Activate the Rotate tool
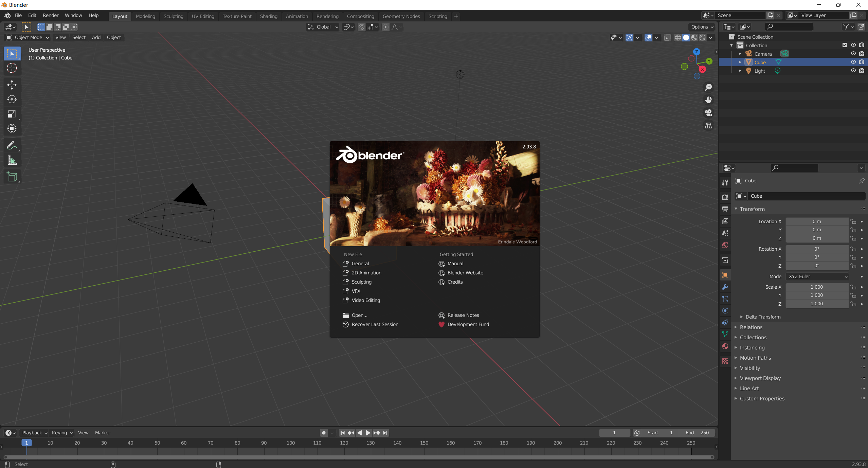 click(x=12, y=99)
